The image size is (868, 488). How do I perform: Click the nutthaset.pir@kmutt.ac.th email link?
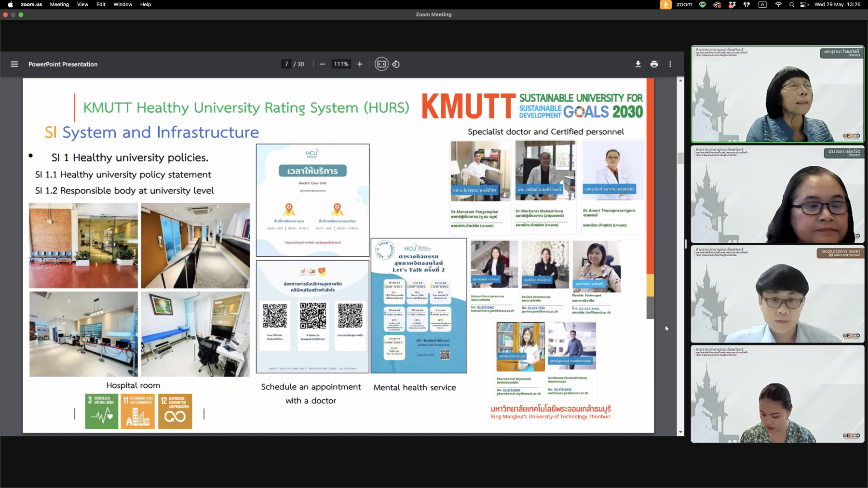point(568,393)
